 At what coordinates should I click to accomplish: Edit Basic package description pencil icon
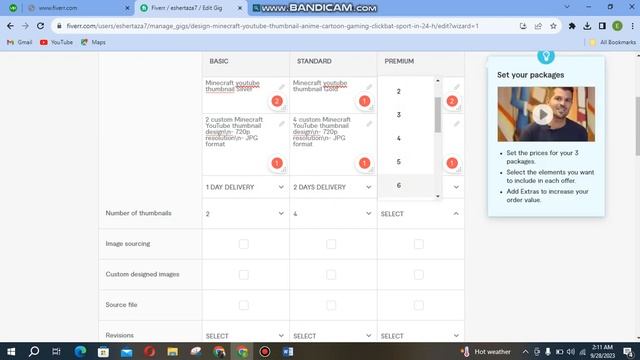coord(282,124)
